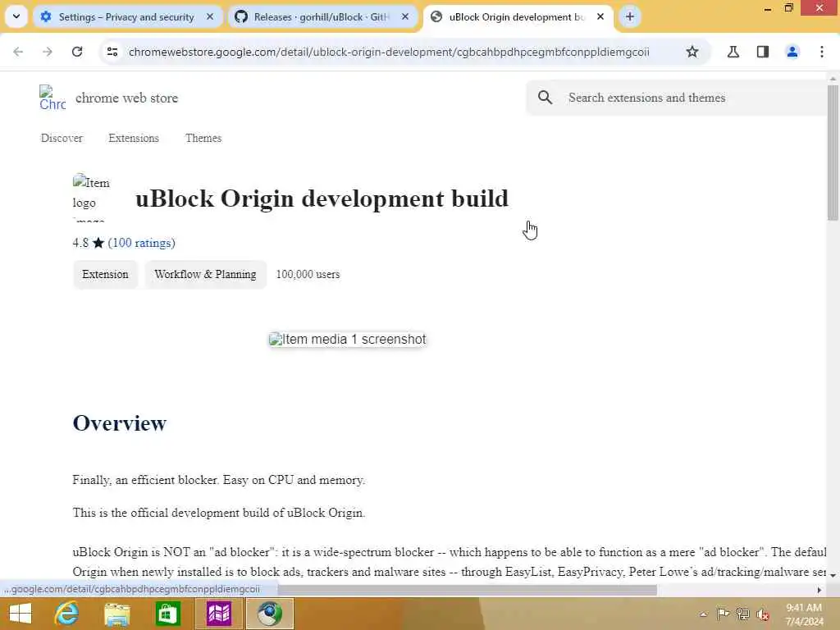Click the Overview heading
The height and width of the screenshot is (630, 840).
[x=120, y=423]
